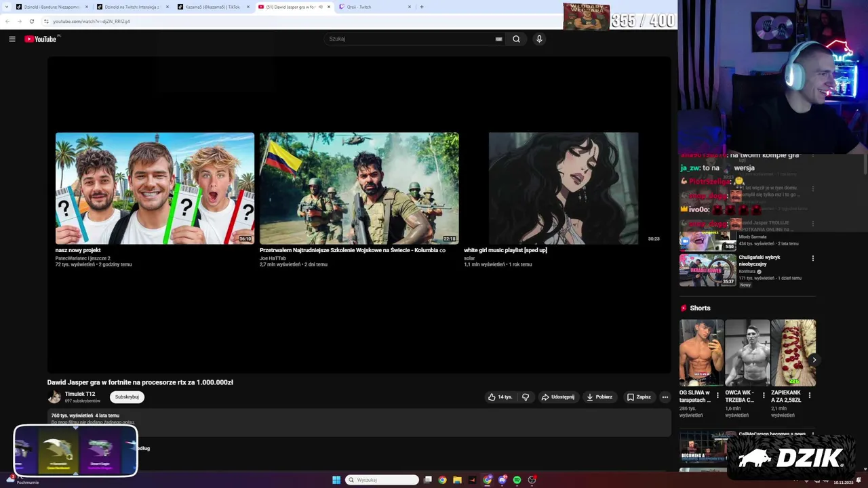This screenshot has width=868, height=488.
Task: Mute the tab via speaker icon
Action: click(319, 7)
